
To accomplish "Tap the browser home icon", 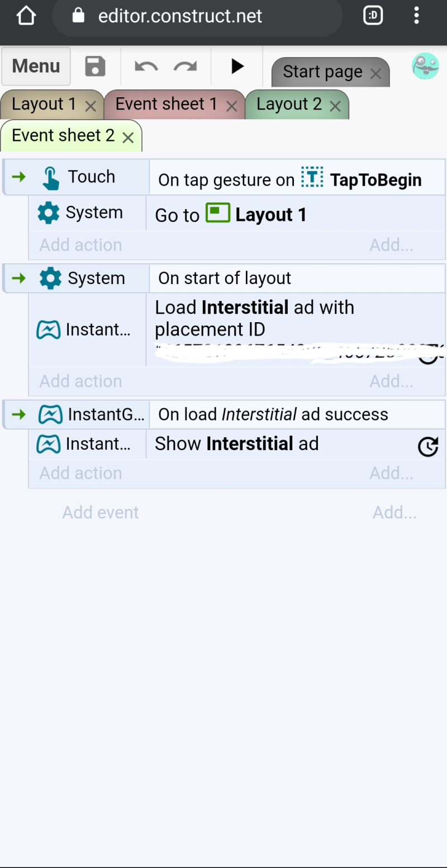I will [x=26, y=16].
